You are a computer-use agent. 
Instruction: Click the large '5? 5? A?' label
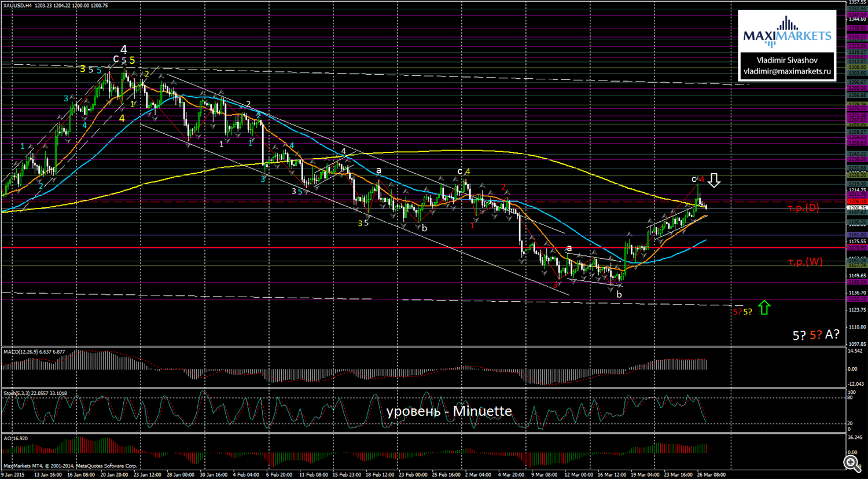pos(816,335)
